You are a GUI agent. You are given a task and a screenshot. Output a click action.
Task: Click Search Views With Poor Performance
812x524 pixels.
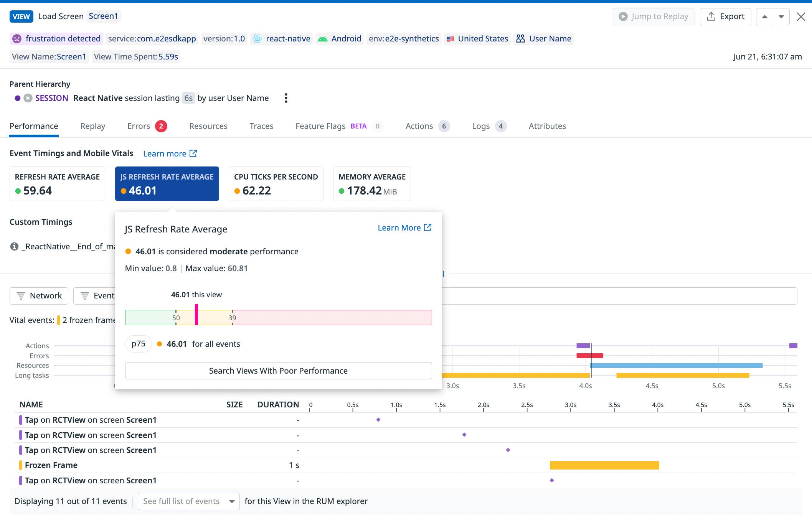point(278,371)
